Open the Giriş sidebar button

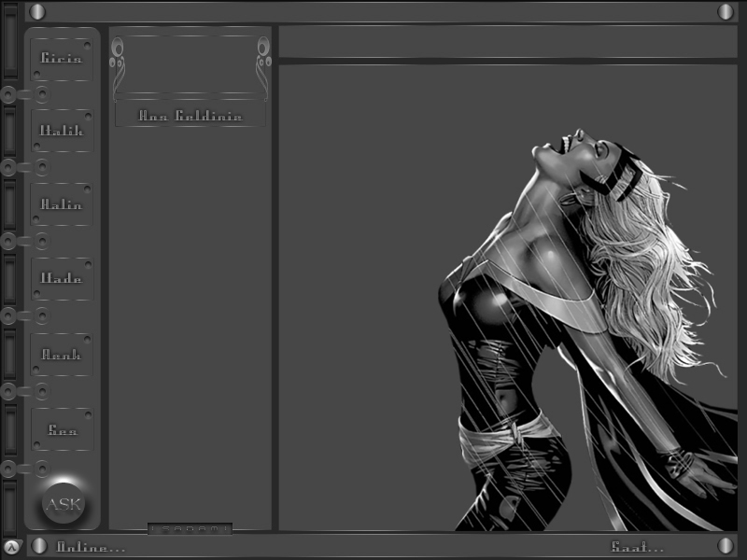click(x=62, y=60)
